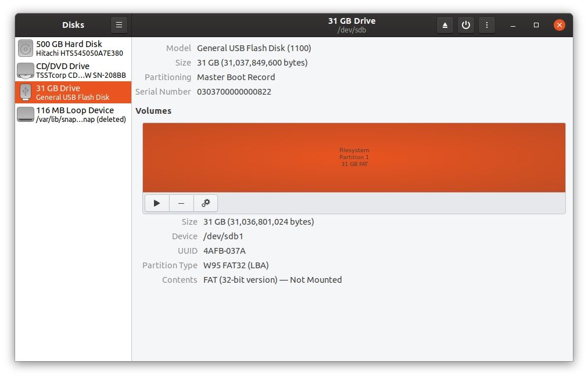Image resolution: width=588 pixels, height=378 pixels.
Task: Click partition type W95 FAT32 (LBA)
Action: (236, 265)
